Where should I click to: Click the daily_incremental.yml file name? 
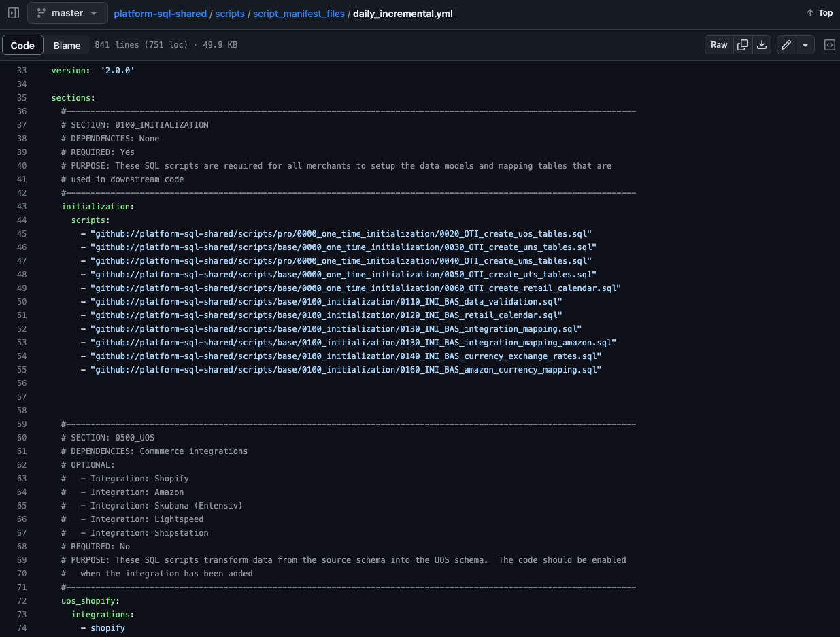click(403, 14)
